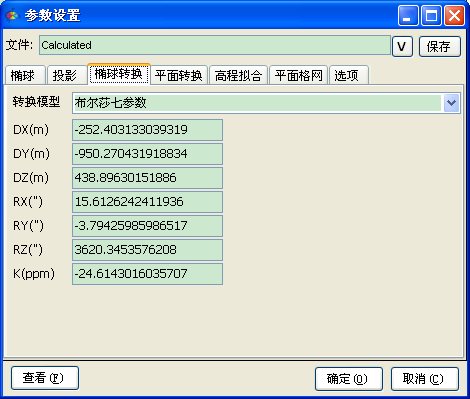The width and height of the screenshot is (470, 399).
Task: Click the RZ(") value field
Action: point(147,250)
